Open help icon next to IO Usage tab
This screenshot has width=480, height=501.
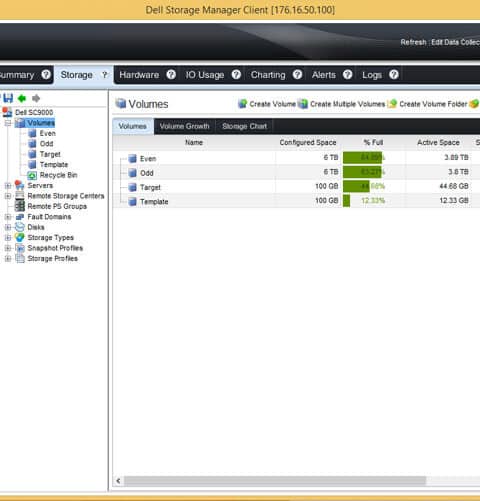pyautogui.click(x=236, y=74)
